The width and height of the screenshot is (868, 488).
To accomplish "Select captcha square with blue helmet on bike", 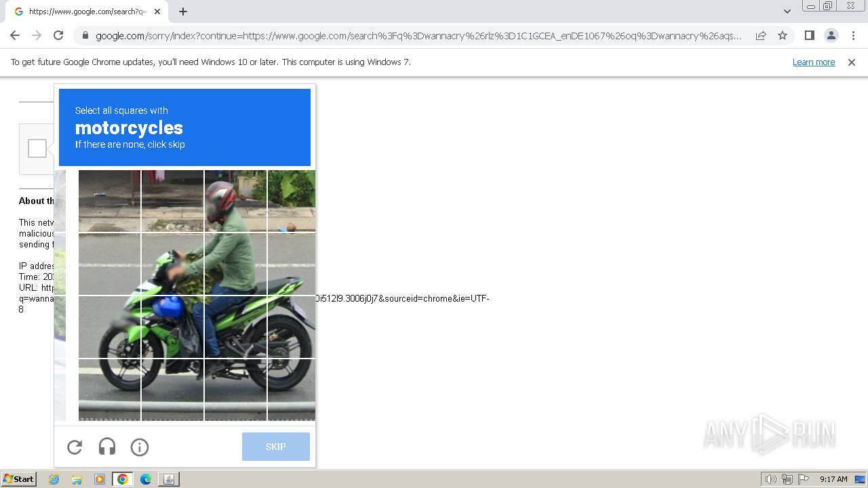I will (x=172, y=327).
